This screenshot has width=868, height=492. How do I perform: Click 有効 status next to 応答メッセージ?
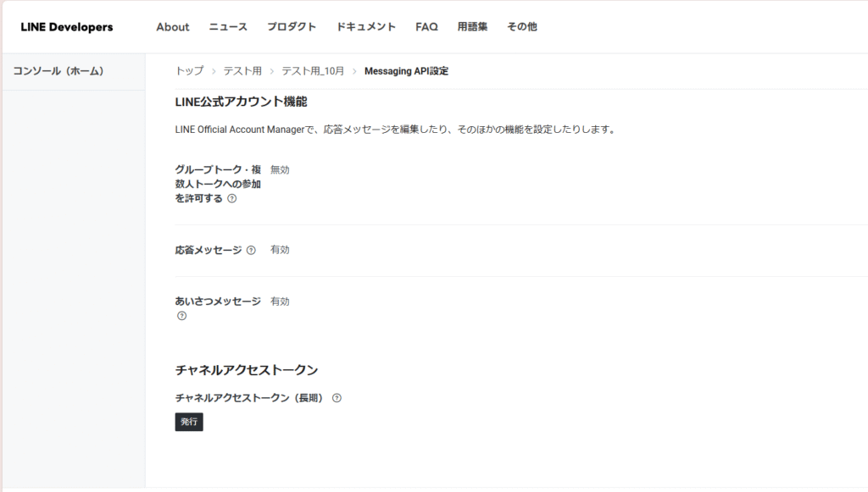coord(280,251)
